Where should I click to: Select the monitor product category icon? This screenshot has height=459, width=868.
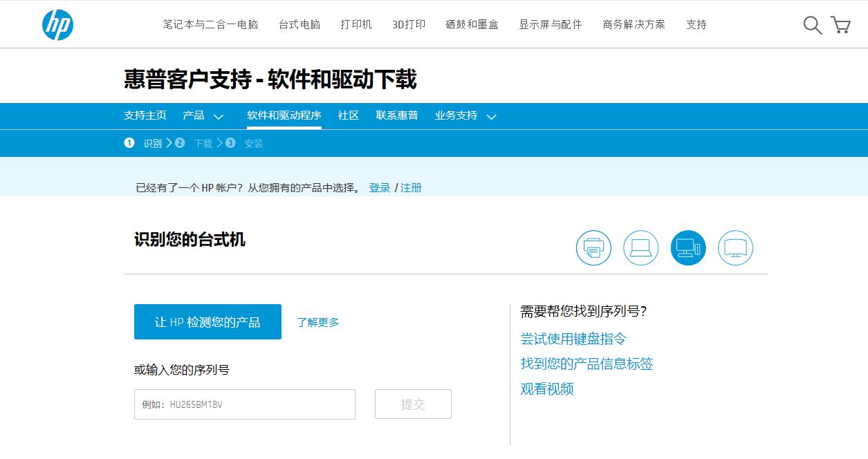[x=735, y=247]
